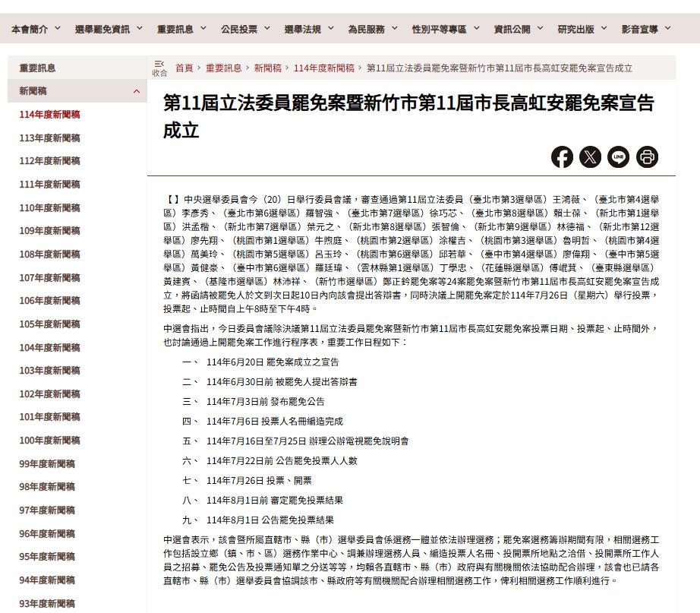The image size is (700, 613).
Task: Open 影音宣導 navigation menu
Action: (x=645, y=29)
